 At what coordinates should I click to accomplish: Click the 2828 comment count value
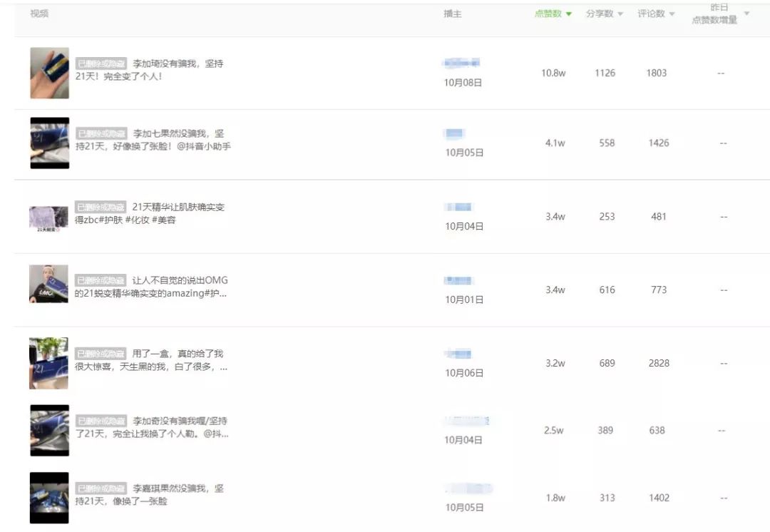point(658,363)
